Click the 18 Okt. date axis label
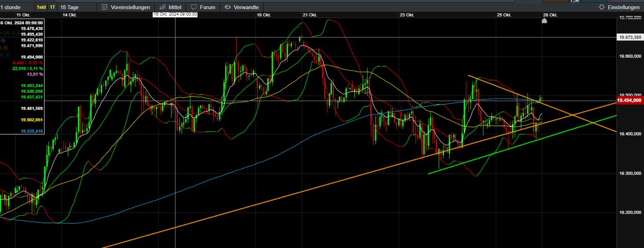Image resolution: width=644 pixels, height=248 pixels. (x=264, y=15)
